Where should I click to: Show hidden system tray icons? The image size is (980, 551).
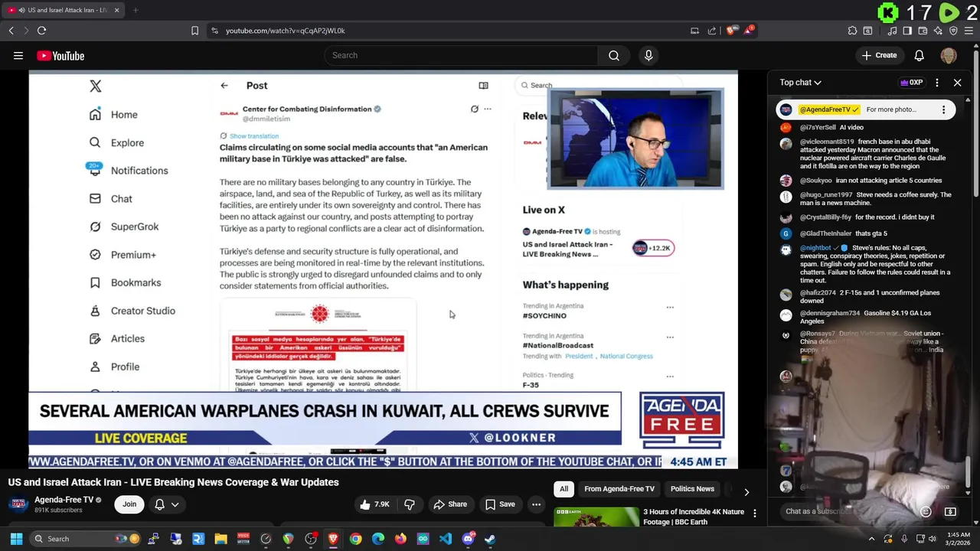click(x=871, y=539)
